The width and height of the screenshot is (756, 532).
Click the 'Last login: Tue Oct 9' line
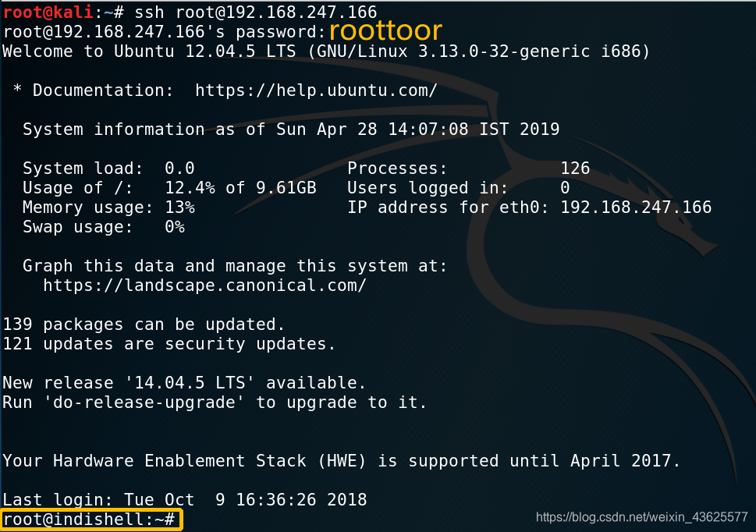pyautogui.click(x=185, y=500)
